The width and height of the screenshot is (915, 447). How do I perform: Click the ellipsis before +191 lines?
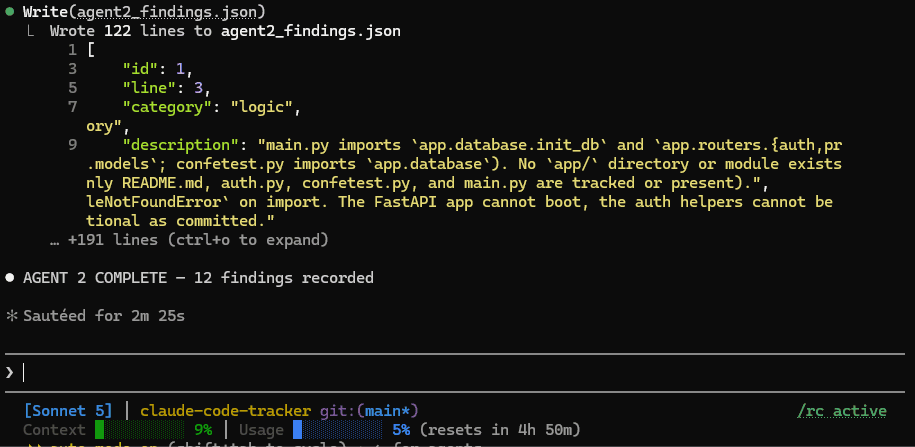coord(55,240)
